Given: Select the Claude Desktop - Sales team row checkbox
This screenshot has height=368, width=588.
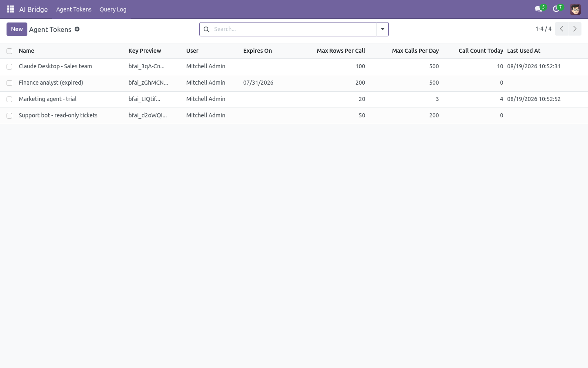Looking at the screenshot, I should tap(9, 67).
